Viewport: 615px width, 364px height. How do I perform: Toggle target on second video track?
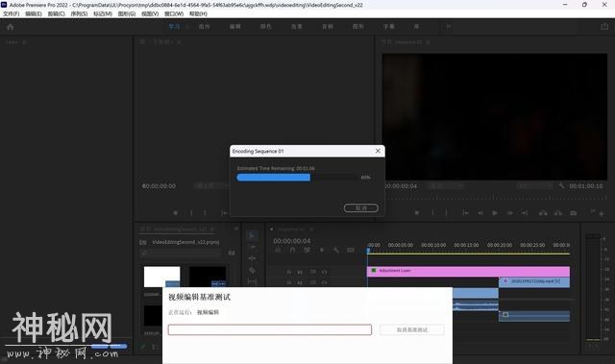pyautogui.click(x=300, y=282)
